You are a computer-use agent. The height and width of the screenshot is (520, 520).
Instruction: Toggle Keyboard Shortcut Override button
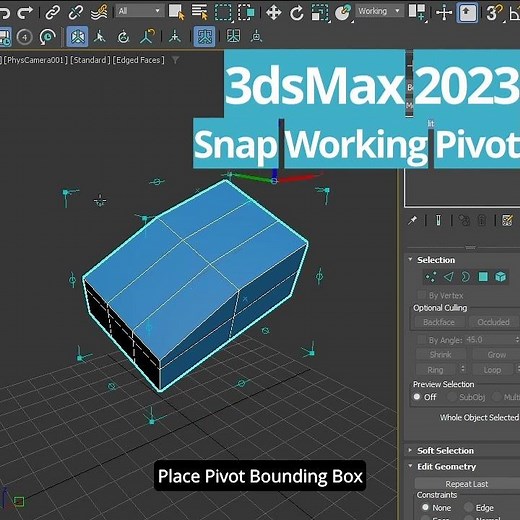(x=467, y=13)
